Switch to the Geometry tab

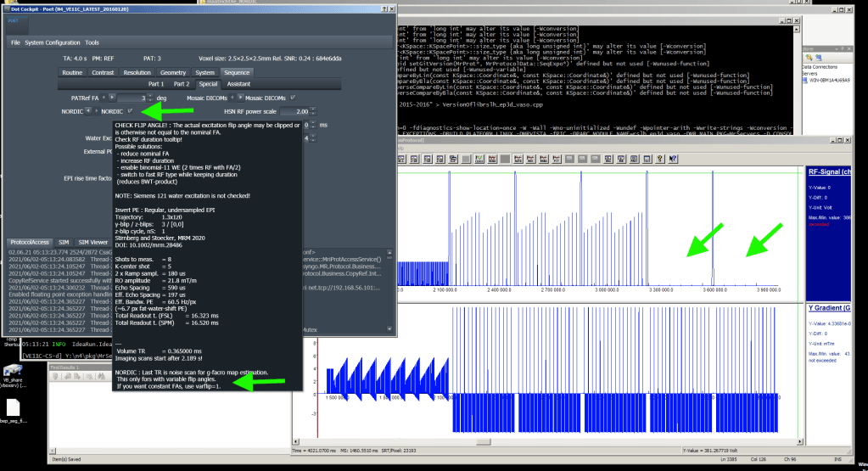173,73
